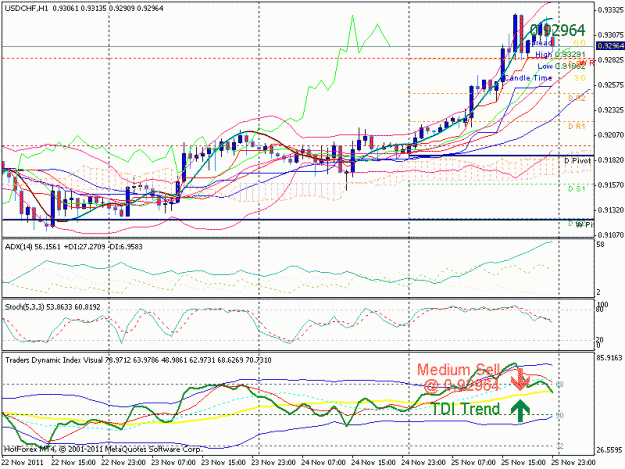
Task: Click the 0.93325 price axis label
Action: pyautogui.click(x=610, y=10)
